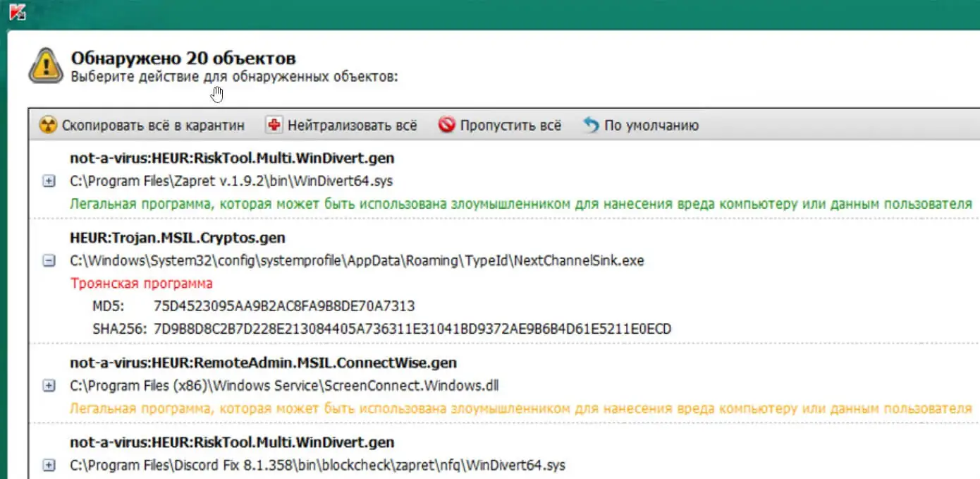980x479 pixels.
Task: Click the red 'Троянская программа' label
Action: pos(142,284)
